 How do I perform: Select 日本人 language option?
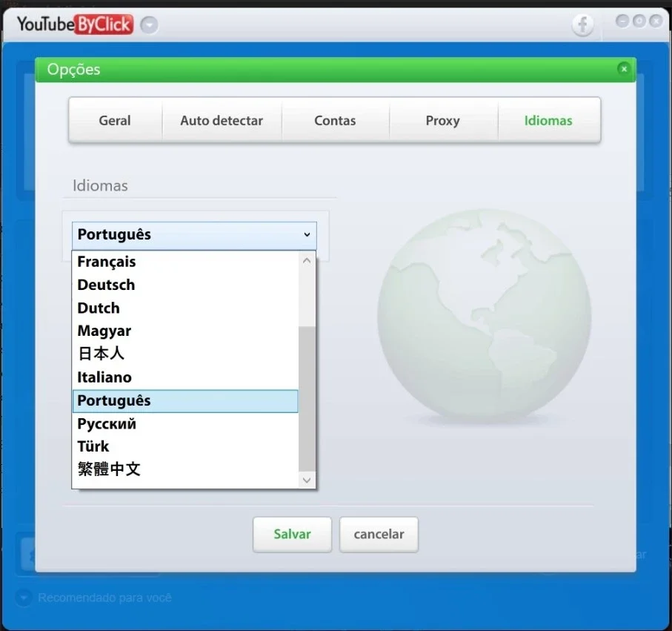tap(185, 354)
